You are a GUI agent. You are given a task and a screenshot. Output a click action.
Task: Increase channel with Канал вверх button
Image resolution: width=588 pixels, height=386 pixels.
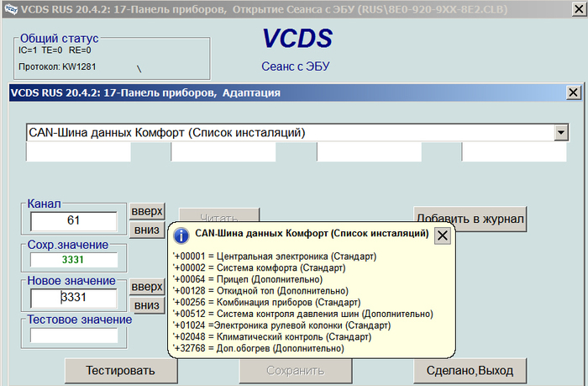(x=147, y=211)
